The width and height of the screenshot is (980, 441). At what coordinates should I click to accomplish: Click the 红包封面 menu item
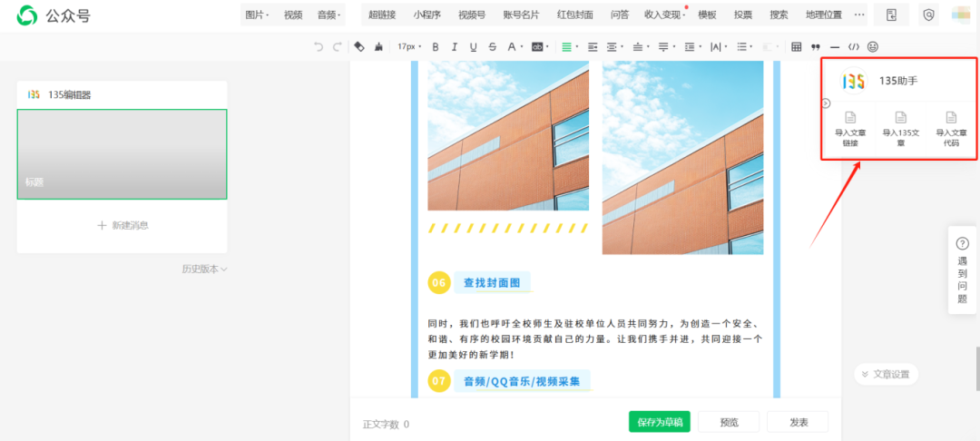click(x=575, y=15)
